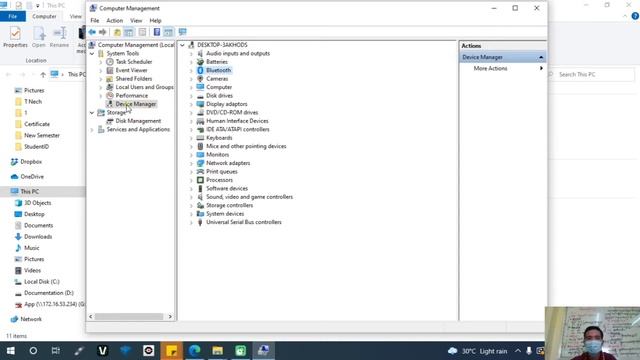Go forward with the toolbar Forward arrow
Screen dimensions: 640x360
click(102, 32)
